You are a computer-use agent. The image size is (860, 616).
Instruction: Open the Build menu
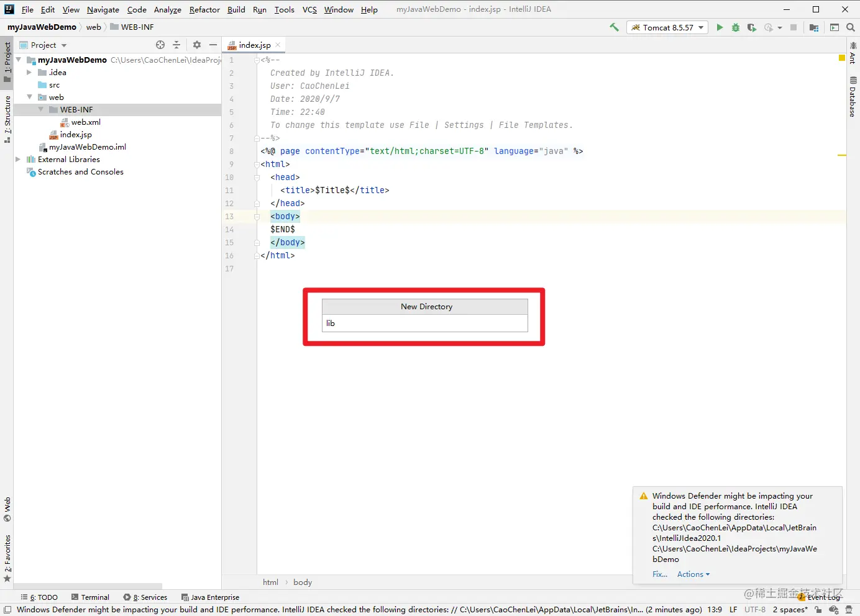click(236, 9)
